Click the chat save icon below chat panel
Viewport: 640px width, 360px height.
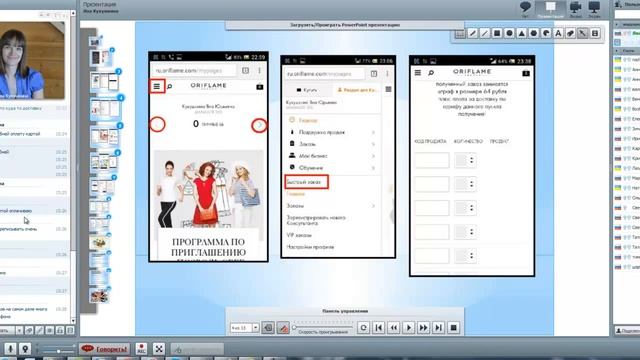coord(70,330)
